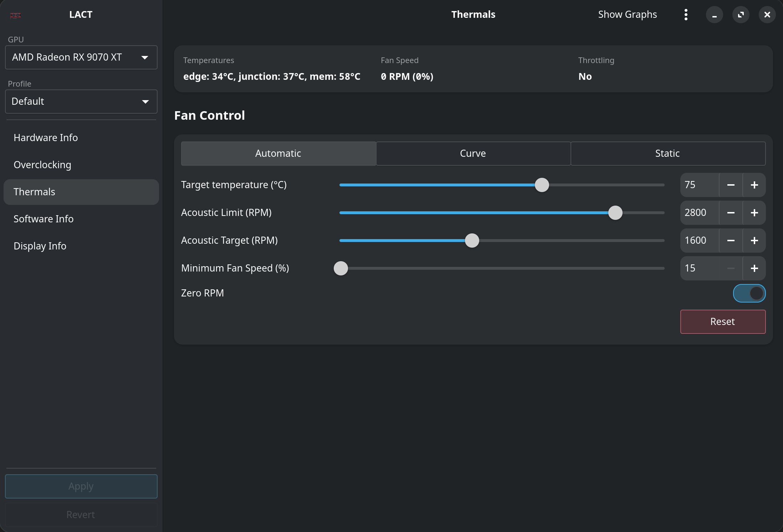Viewport: 783px width, 532px height.
Task: Open the Profile dropdown showing Default
Action: pos(81,102)
